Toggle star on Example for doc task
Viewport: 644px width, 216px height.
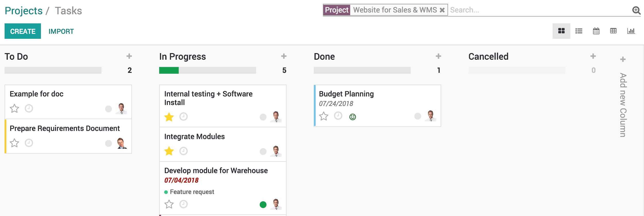[14, 109]
